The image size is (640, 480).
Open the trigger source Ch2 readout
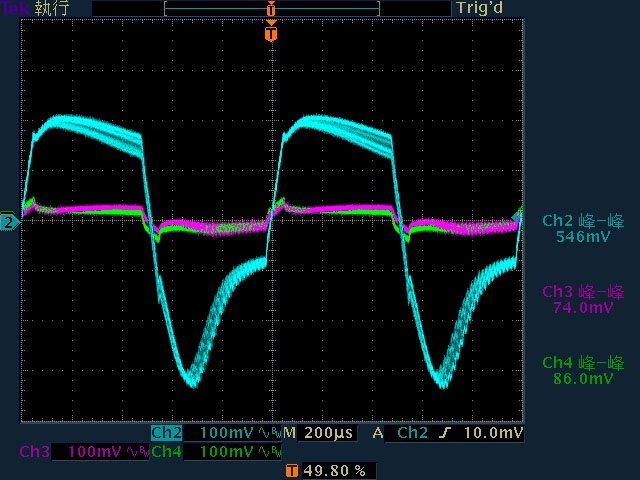(x=413, y=433)
